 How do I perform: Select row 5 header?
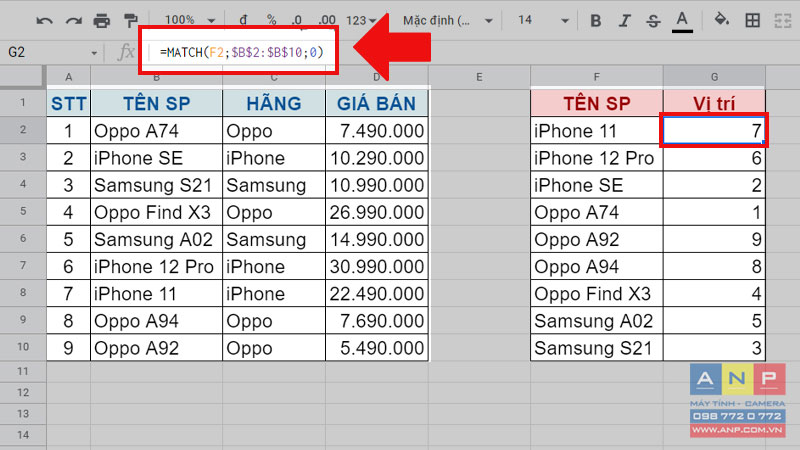(23, 211)
